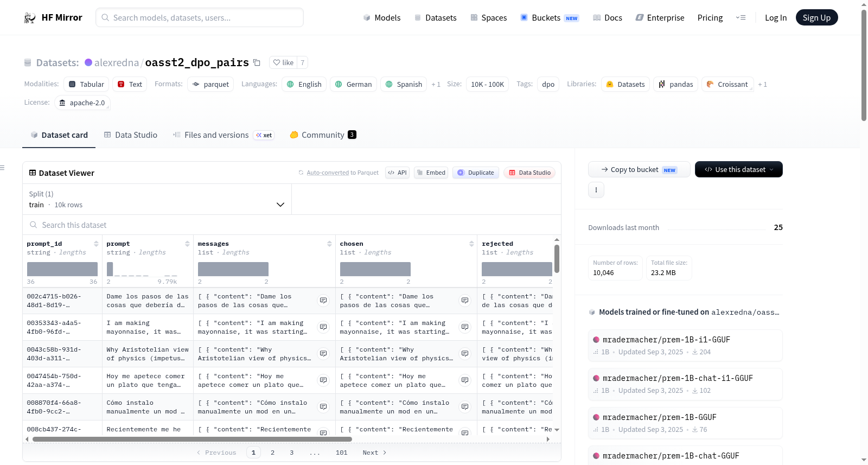
Task: Sort the messages column
Action: (329, 244)
